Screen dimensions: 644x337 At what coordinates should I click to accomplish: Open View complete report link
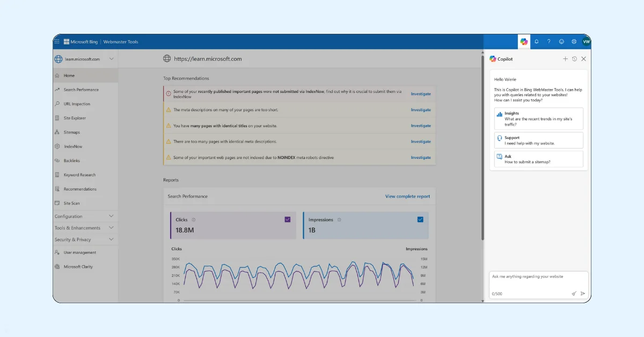click(x=407, y=196)
